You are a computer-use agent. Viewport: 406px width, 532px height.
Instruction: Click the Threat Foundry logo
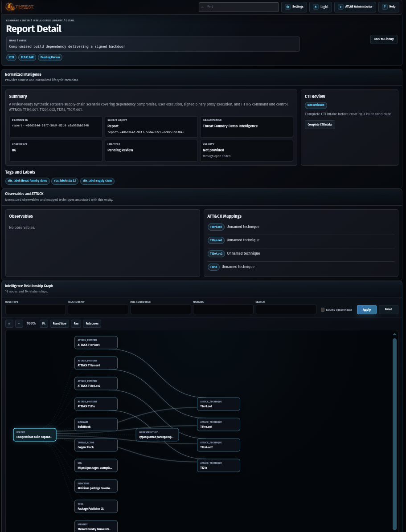click(20, 7)
